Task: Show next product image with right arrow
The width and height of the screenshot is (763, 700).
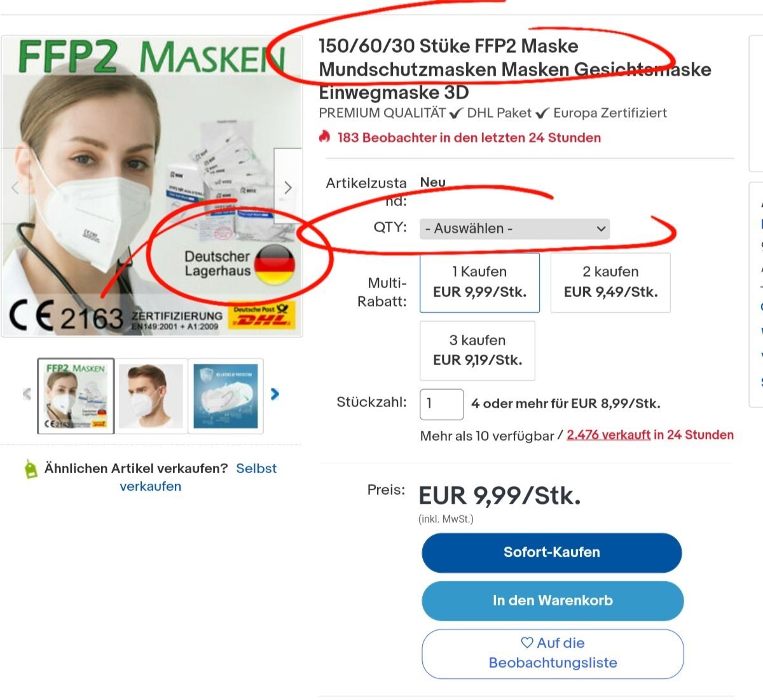Action: [x=288, y=186]
